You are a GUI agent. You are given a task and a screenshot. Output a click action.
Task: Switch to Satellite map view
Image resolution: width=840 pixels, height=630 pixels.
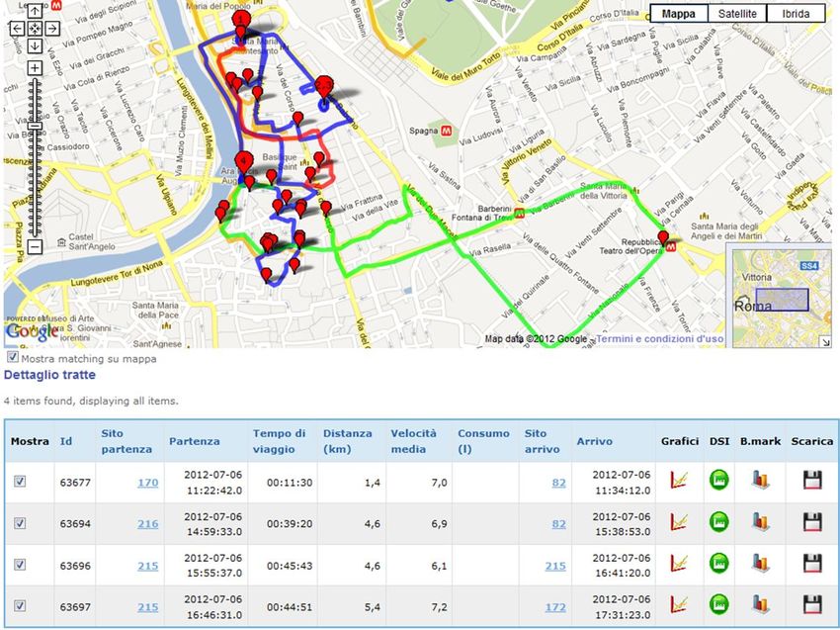coord(738,14)
